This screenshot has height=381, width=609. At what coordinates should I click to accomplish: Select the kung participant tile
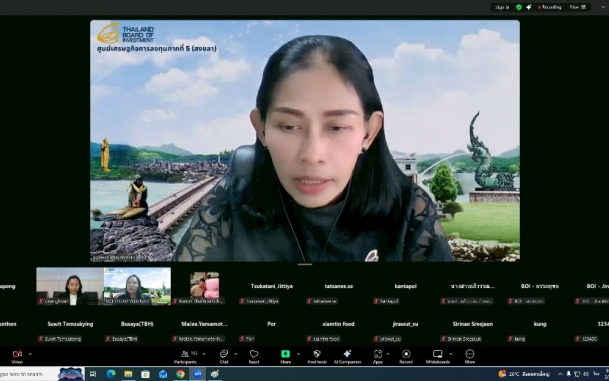(540, 324)
